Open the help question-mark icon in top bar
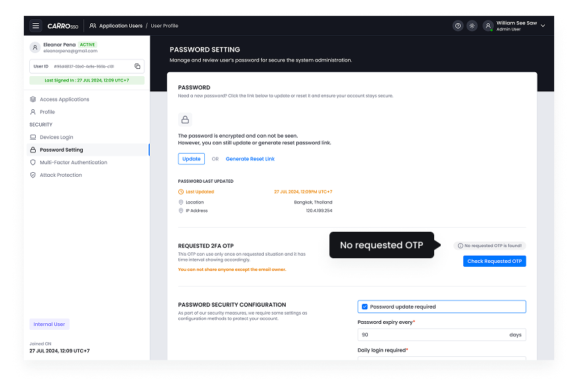This screenshot has width=578, height=392. point(457,25)
